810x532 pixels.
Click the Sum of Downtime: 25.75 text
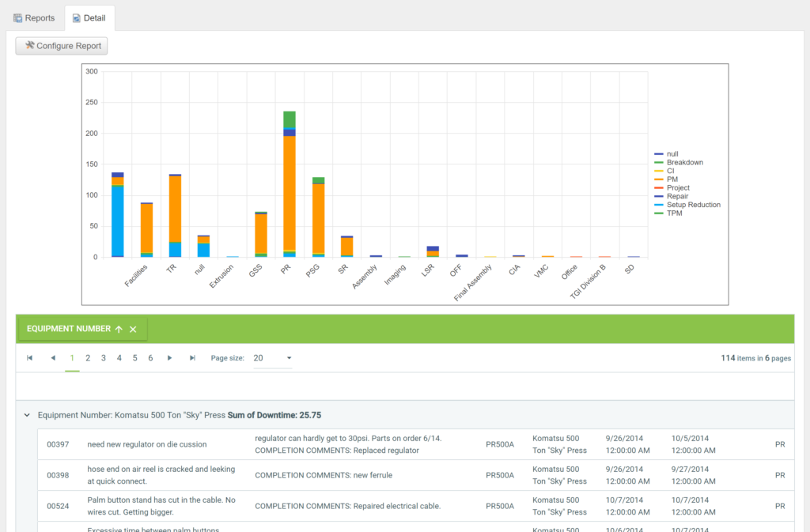tap(274, 415)
